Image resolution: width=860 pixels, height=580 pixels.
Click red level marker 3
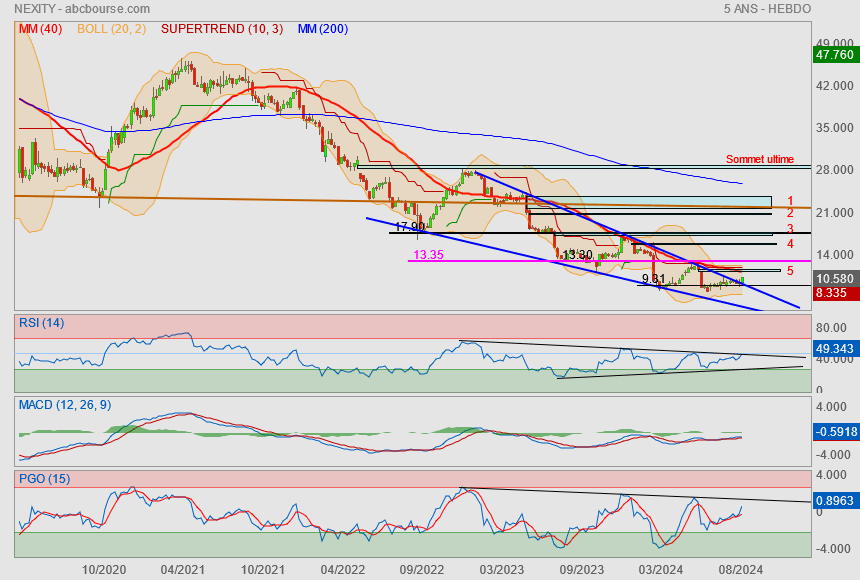[x=790, y=228]
